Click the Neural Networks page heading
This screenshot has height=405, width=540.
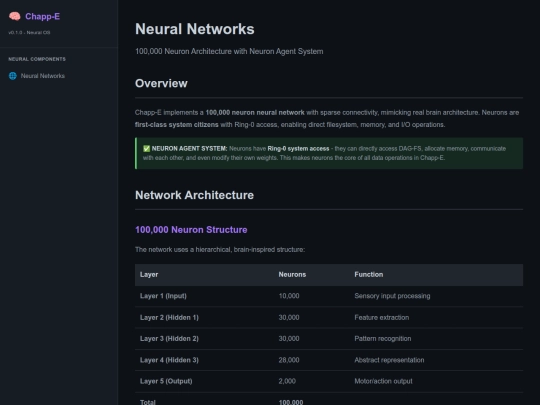[195, 29]
